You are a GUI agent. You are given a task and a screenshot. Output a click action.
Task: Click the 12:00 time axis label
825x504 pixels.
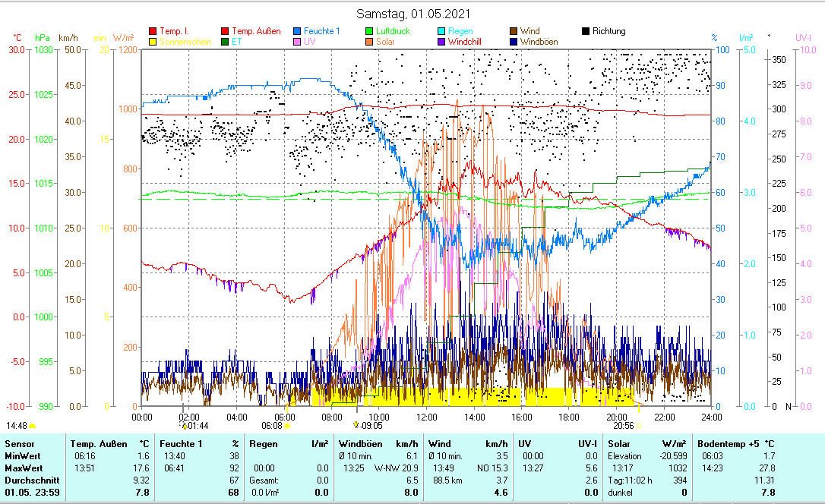pyautogui.click(x=427, y=417)
